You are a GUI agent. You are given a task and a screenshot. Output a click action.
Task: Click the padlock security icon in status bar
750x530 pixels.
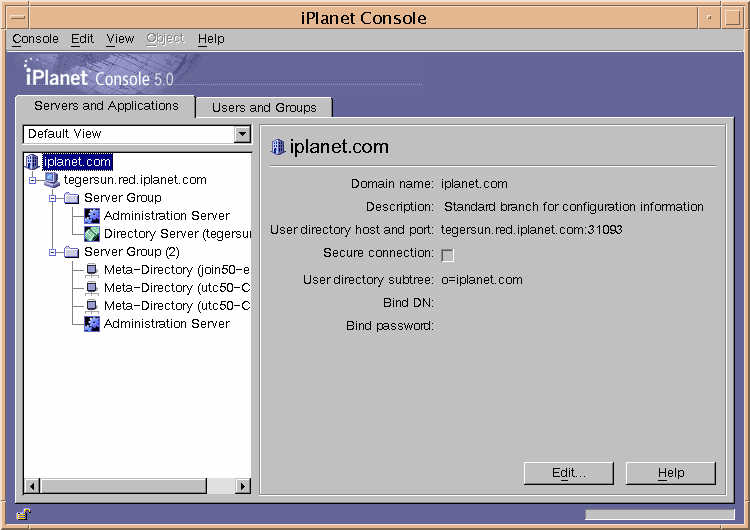23,514
